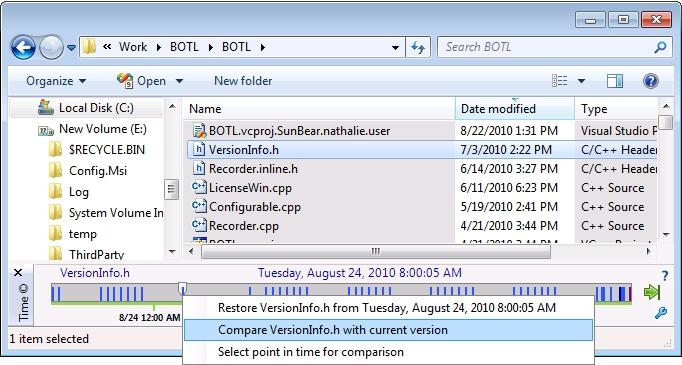This screenshot has height=365, width=682.
Task: Open the Config.Msi folder
Action: 98,171
